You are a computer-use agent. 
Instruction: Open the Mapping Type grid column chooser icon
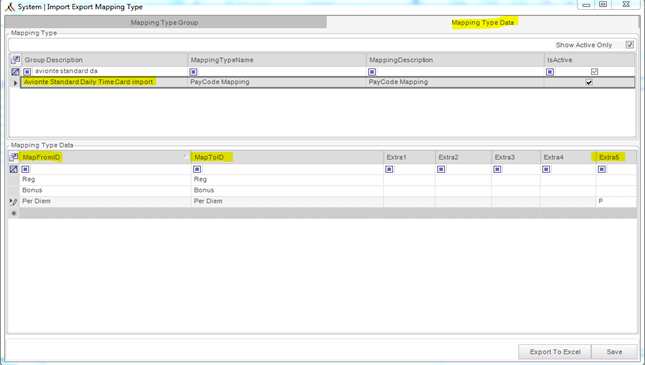click(x=15, y=60)
